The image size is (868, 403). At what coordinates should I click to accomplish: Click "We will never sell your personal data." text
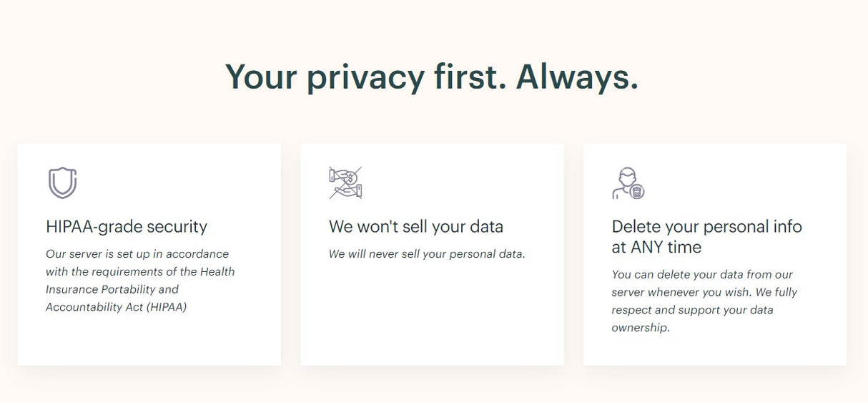427,254
